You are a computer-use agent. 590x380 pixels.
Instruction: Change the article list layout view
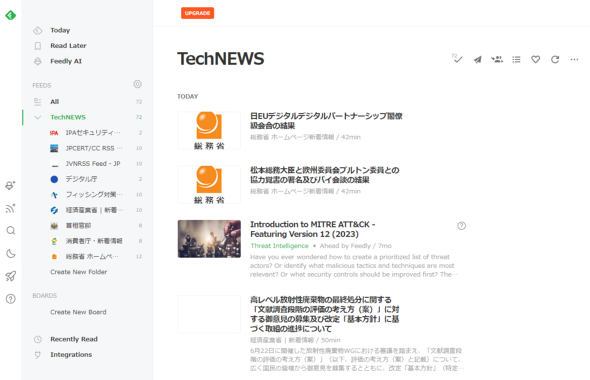point(516,59)
